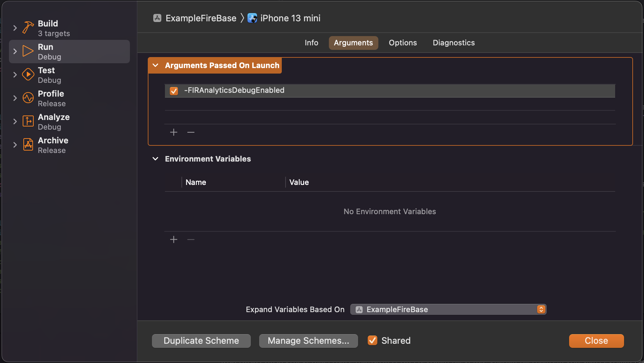Screen dimensions: 644x363
Task: Open Expand Variables Based On dropdown
Action: tap(448, 309)
